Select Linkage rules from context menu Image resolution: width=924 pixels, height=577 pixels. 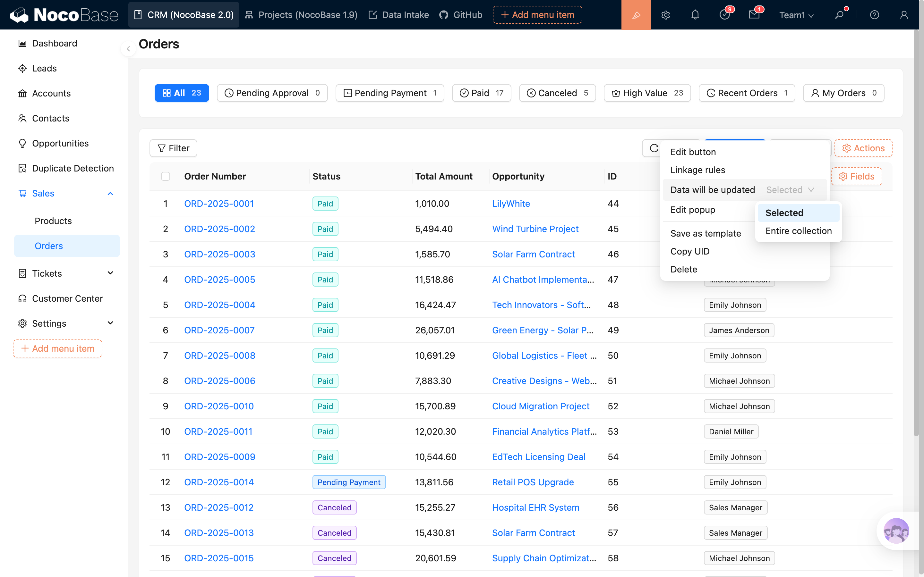tap(697, 170)
